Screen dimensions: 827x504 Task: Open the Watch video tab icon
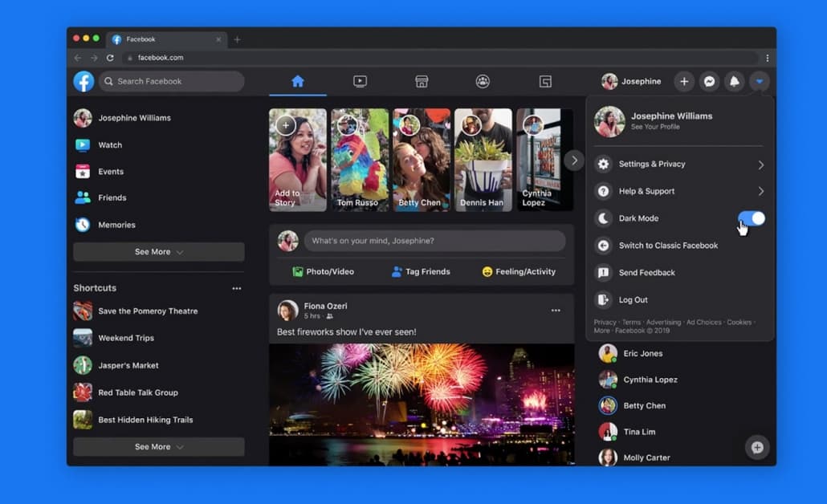pos(360,81)
